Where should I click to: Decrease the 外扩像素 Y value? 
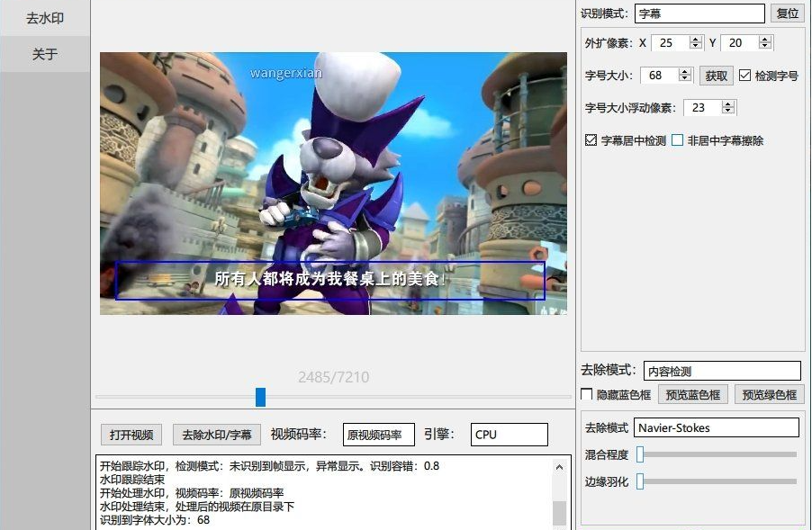coord(765,46)
